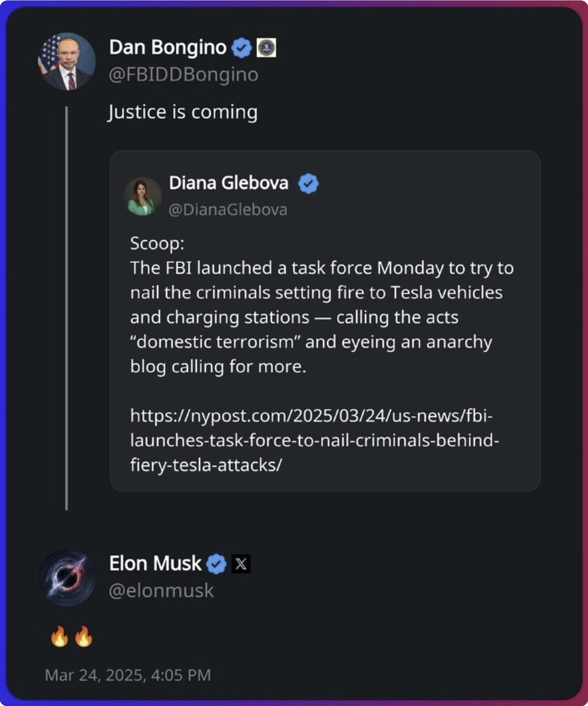Viewport: 588px width, 706px height.
Task: Open the Dan Bongino display name
Action: 168,48
